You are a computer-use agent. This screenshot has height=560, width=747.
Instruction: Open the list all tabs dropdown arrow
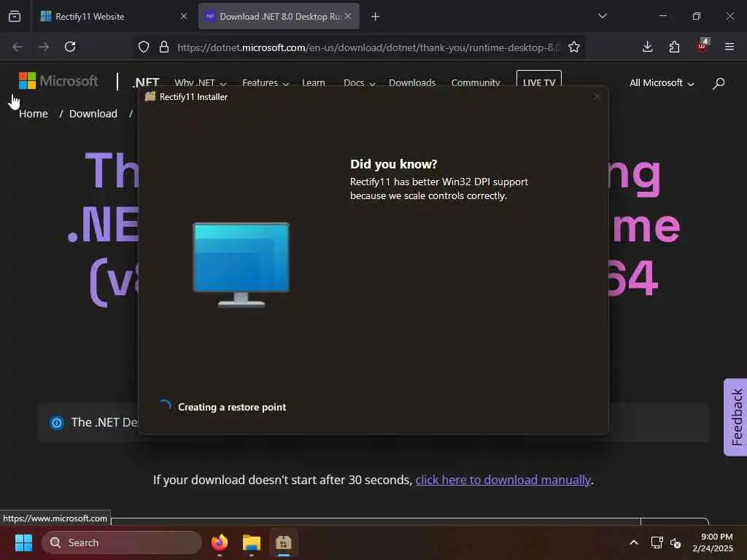click(602, 16)
